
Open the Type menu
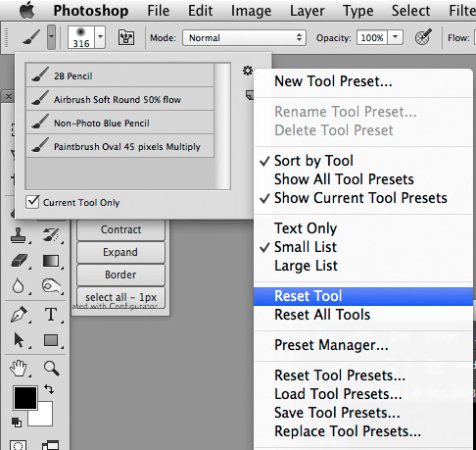click(x=358, y=11)
